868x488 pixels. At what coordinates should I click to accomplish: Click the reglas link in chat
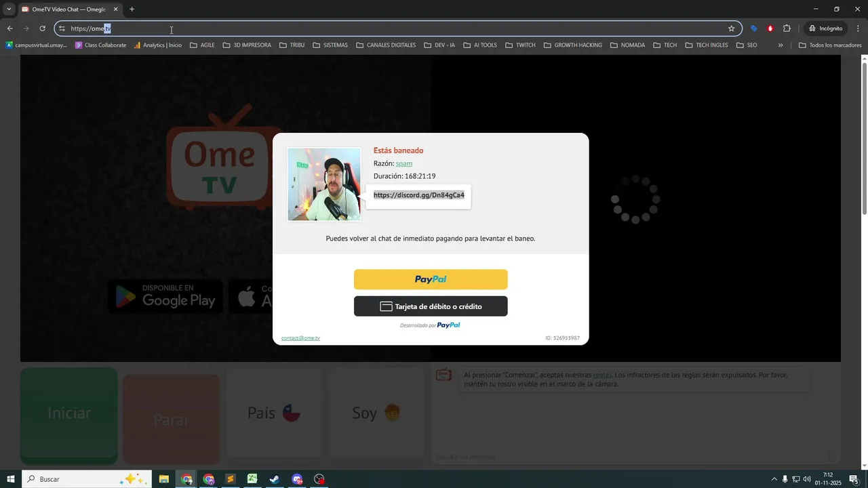[602, 375]
